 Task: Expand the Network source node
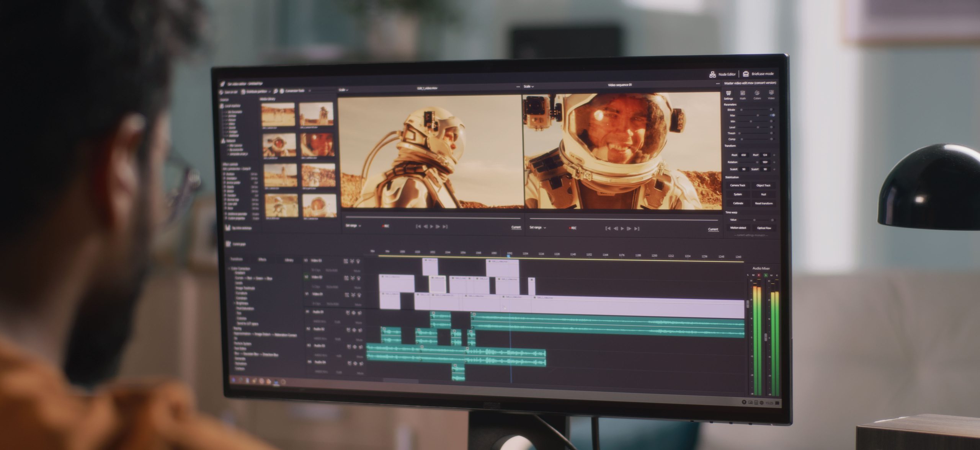coord(229,140)
